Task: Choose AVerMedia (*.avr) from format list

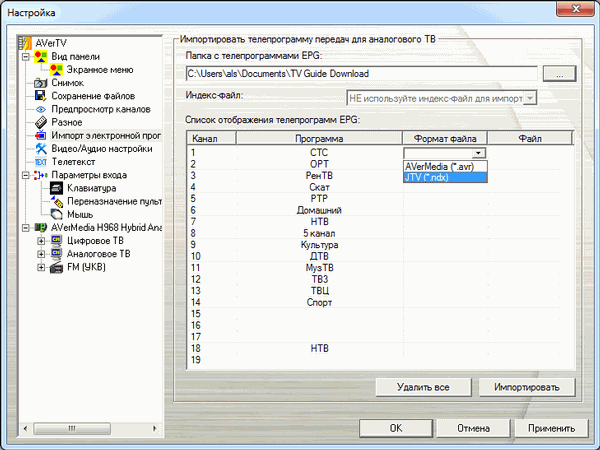Action: [445, 166]
